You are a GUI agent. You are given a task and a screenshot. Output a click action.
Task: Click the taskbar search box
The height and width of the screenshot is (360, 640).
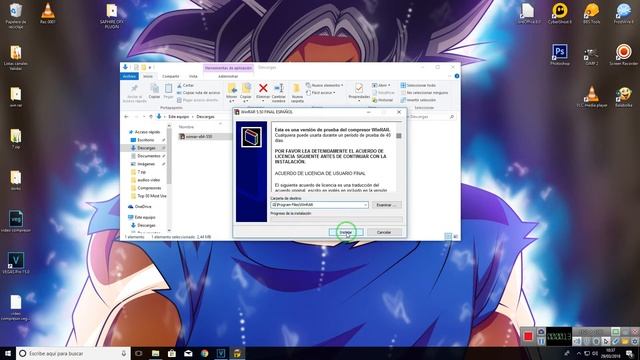point(73,353)
